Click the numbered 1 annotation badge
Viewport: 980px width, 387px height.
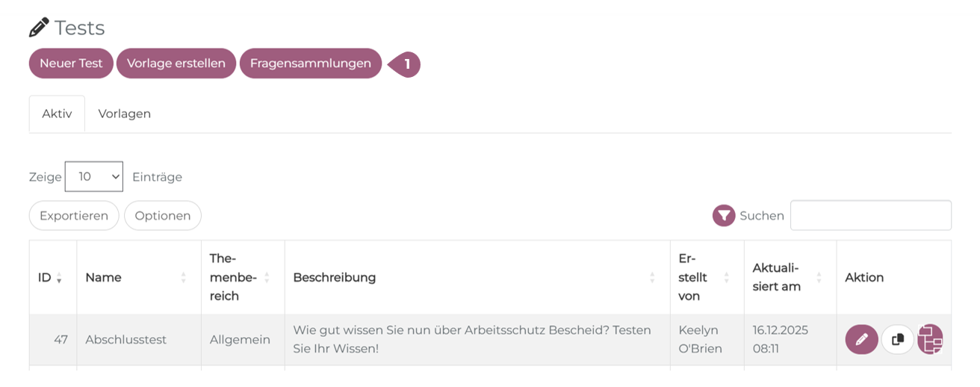(406, 64)
